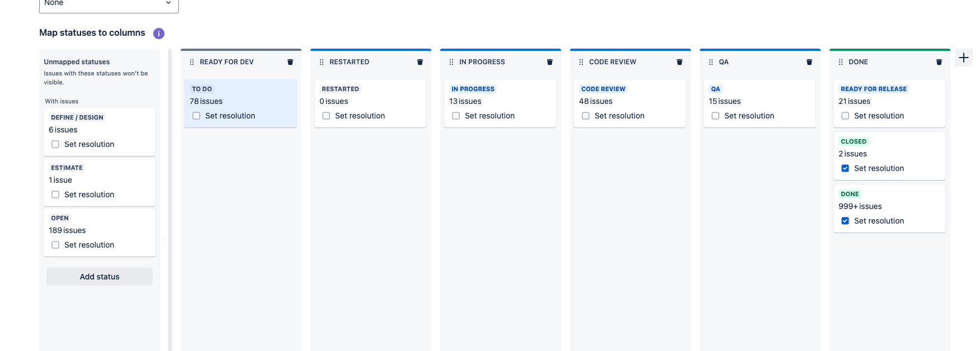Add a new column with the plus icon
The image size is (980, 351).
[964, 58]
